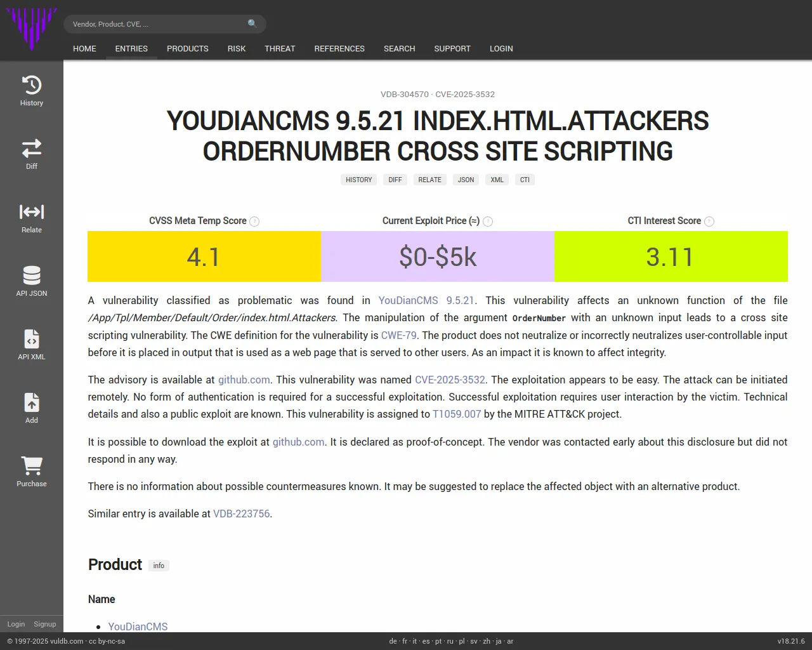Click the v18.21.6 version text
The image size is (812, 650).
click(791, 641)
